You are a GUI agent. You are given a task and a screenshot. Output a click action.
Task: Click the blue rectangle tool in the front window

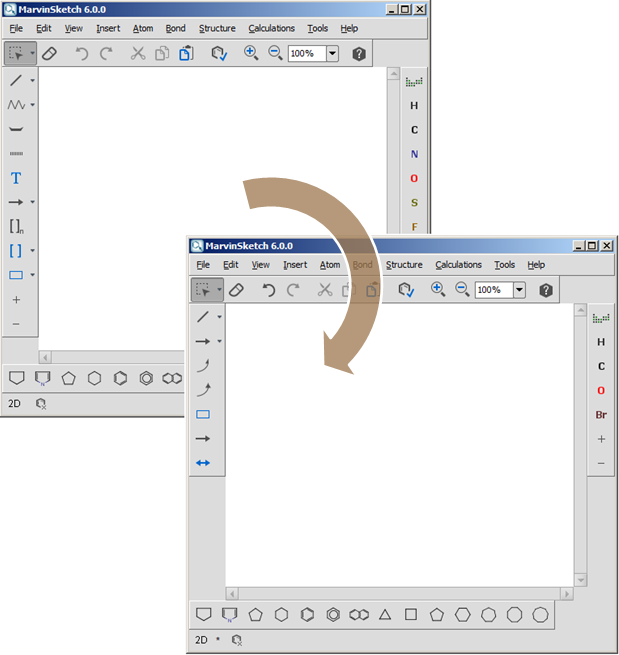point(203,414)
